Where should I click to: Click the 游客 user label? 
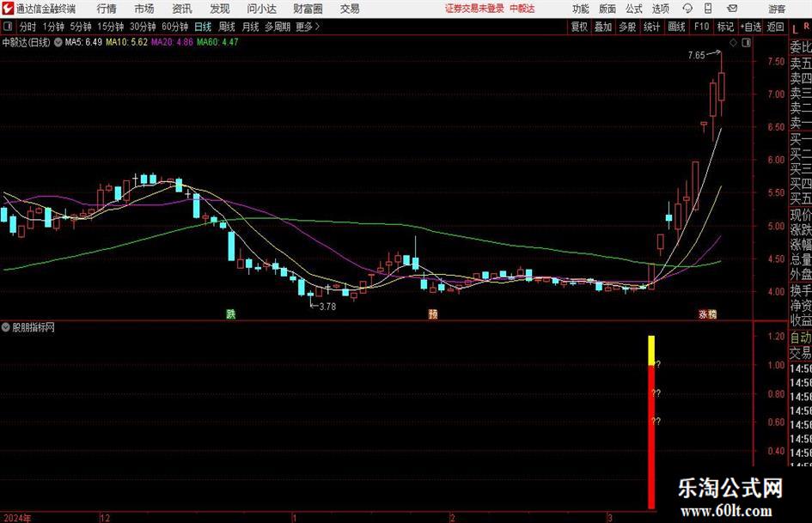(x=777, y=9)
